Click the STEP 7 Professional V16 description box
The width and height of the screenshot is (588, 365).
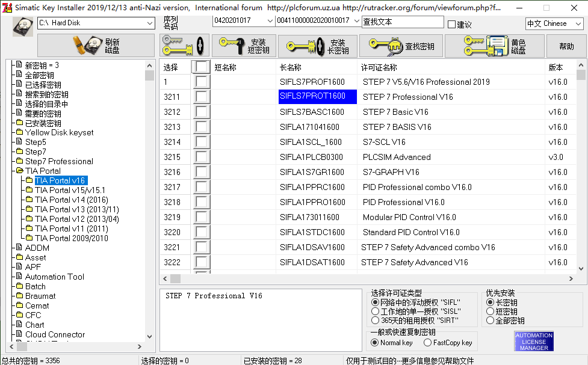261,320
